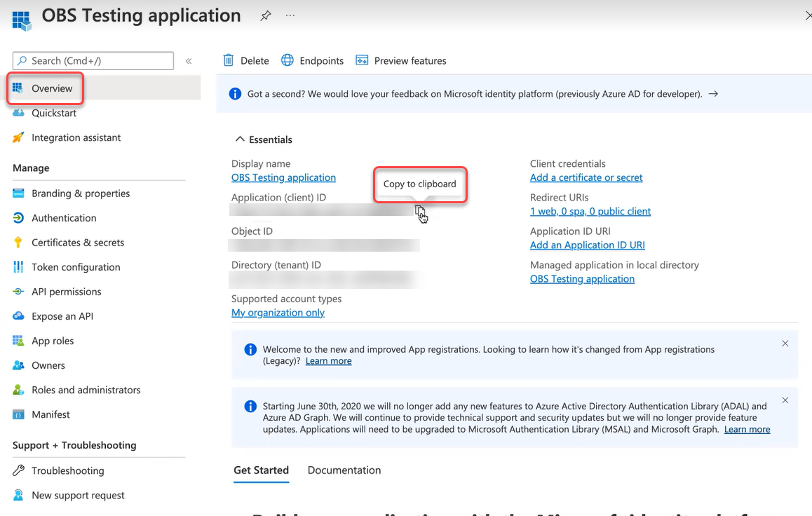The width and height of the screenshot is (812, 516).
Task: Open the Endpoints globe icon
Action: coord(287,60)
